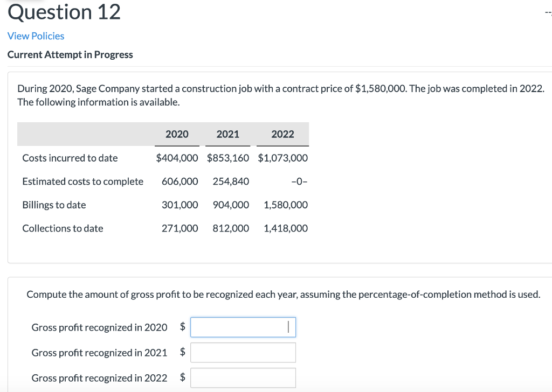Open the View Policies link
This screenshot has height=392, width=552.
tap(36, 36)
